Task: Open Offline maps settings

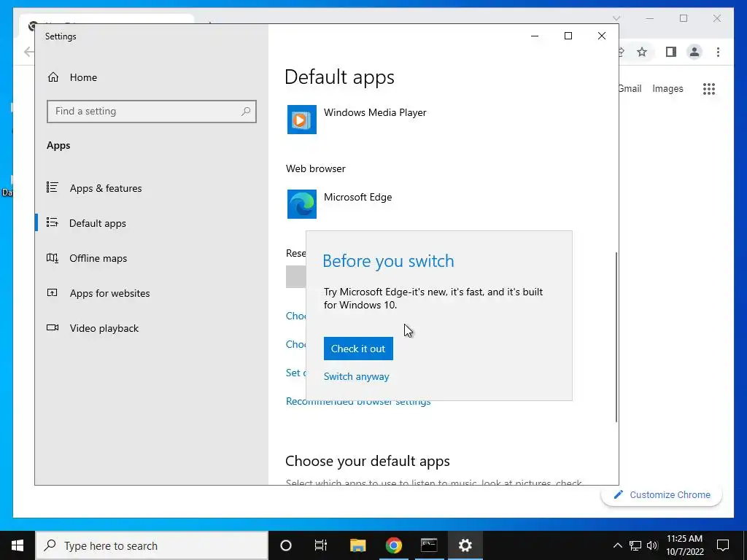Action: [98, 258]
